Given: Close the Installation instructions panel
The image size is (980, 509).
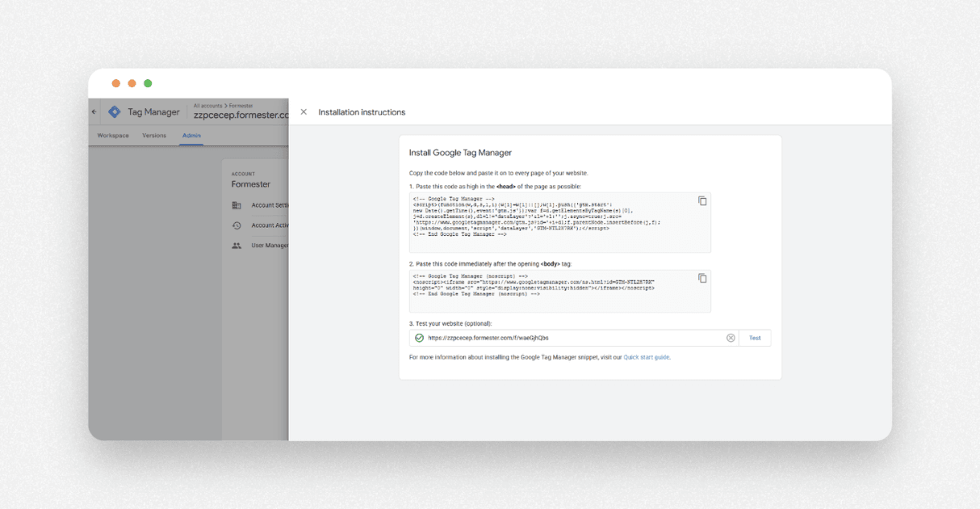Looking at the screenshot, I should coord(304,112).
